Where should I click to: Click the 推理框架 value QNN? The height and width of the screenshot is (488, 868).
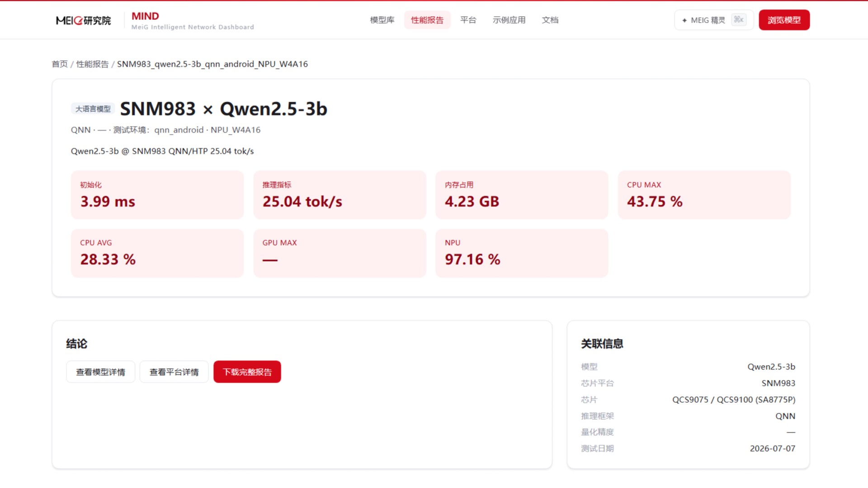(x=785, y=416)
